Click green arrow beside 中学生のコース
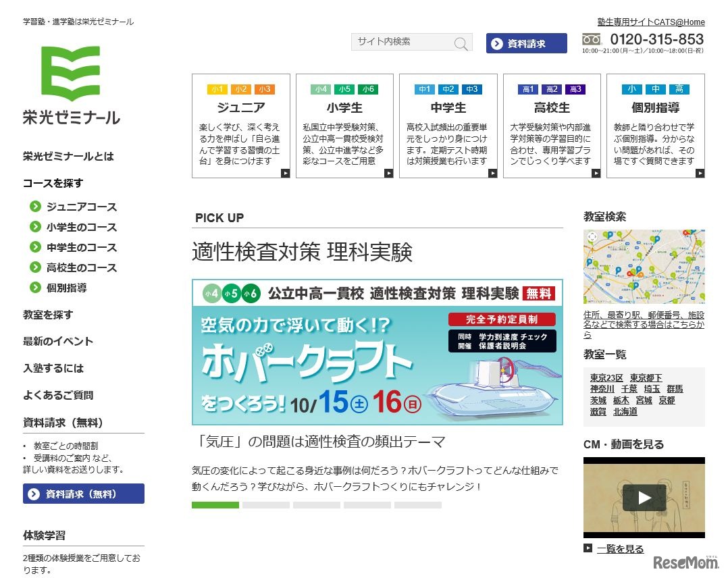Screen dimensions: 728x578 pos(35,247)
